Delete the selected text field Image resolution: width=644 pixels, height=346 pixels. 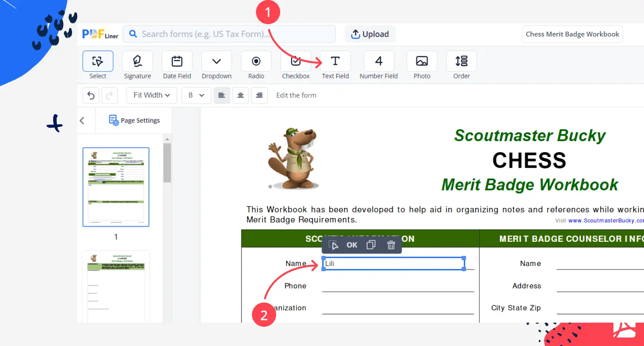click(391, 245)
